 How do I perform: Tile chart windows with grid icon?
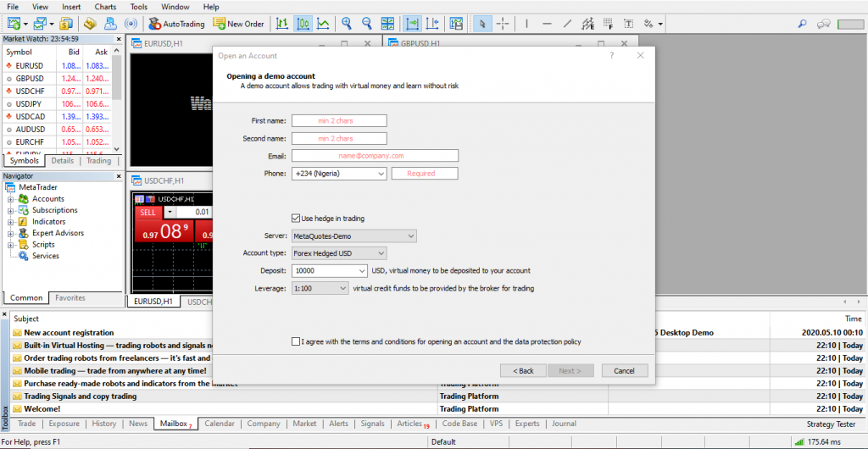[x=387, y=24]
